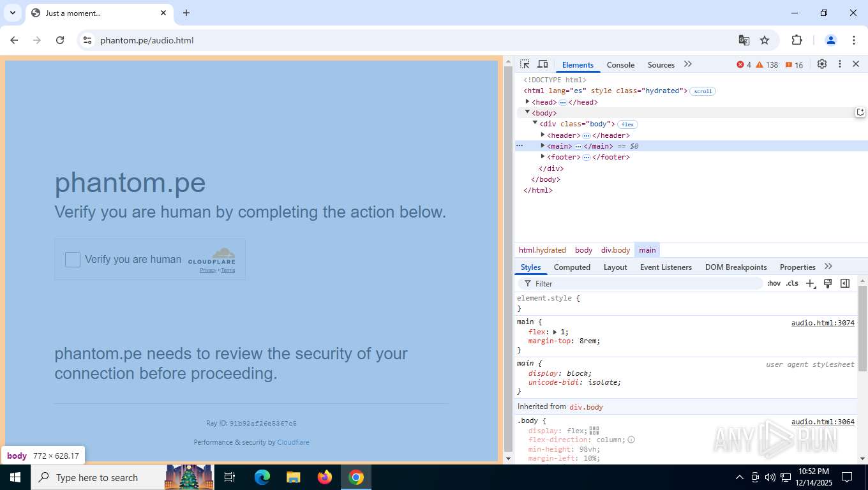Open a new browser tab
The width and height of the screenshot is (868, 490).
[186, 13]
